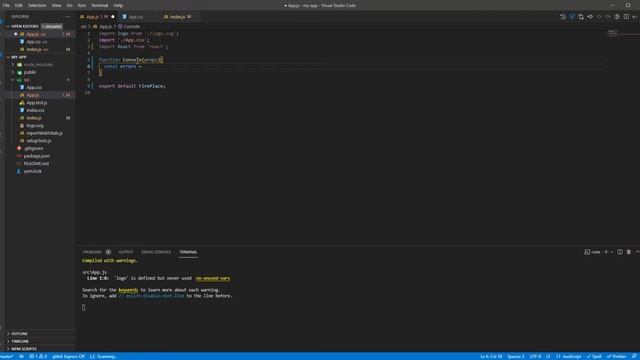Select the JavaScript language mode

[569, 356]
